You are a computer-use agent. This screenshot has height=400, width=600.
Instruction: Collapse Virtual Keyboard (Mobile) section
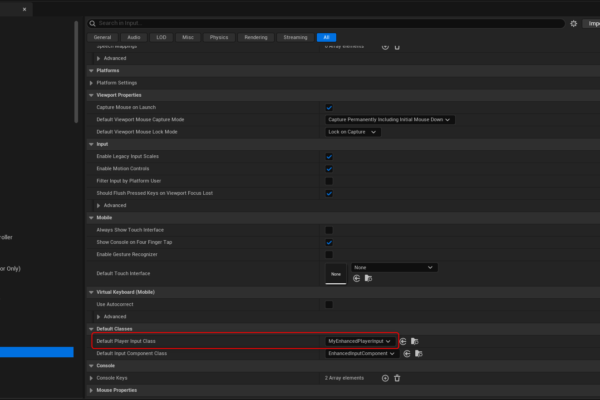coord(91,292)
